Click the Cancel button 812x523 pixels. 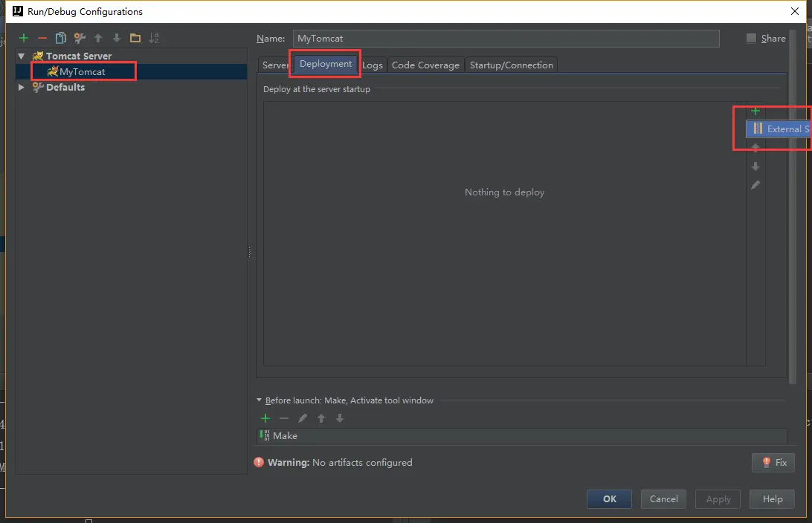664,499
